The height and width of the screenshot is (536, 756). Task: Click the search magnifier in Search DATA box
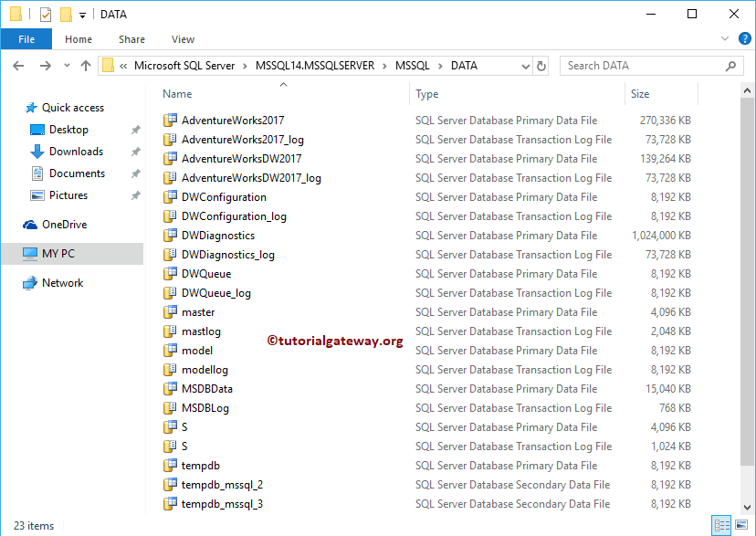730,65
